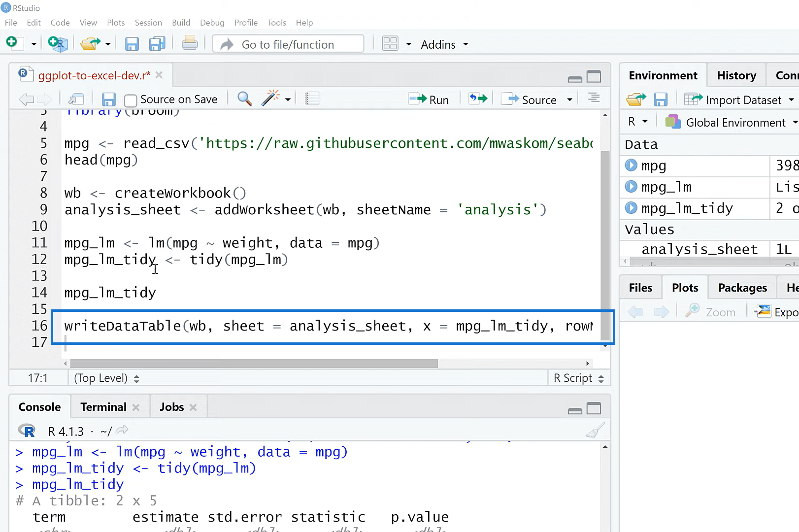
Task: Click the Go to file/function field
Action: pos(288,44)
